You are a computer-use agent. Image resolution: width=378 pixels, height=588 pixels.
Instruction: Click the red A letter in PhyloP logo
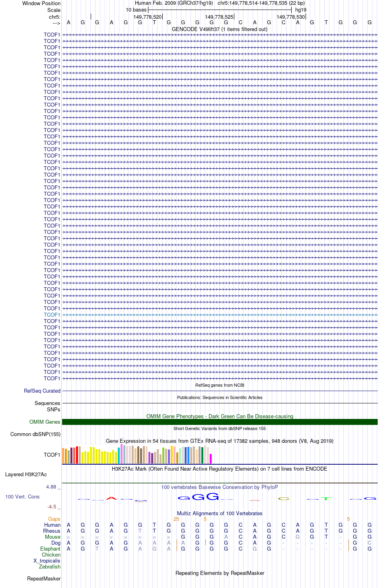pos(111,498)
